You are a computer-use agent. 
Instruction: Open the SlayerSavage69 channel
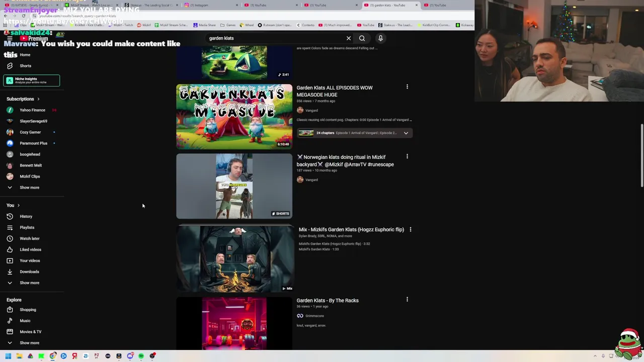tap(32, 121)
